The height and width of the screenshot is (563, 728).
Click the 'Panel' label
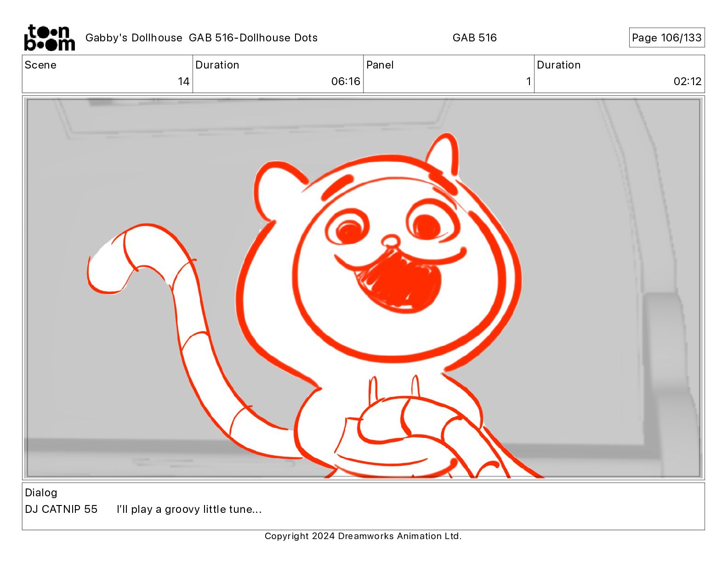coord(380,65)
